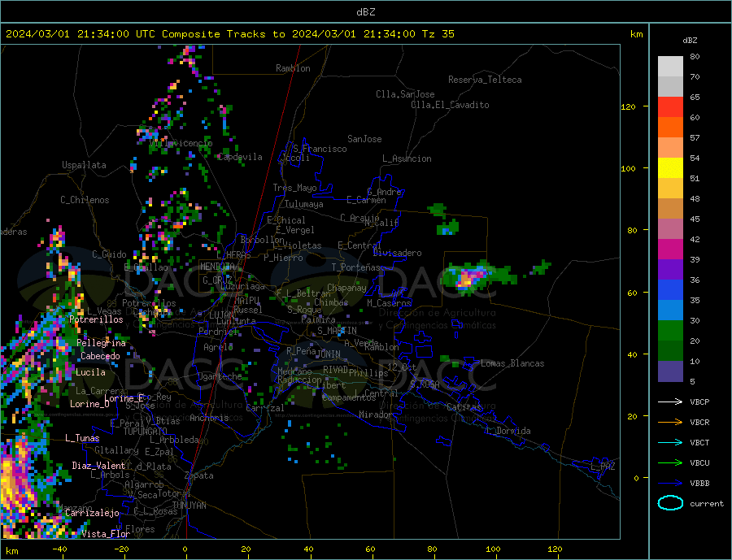This screenshot has height=560, width=732.
Task: Click the orange VBCR arrow legend icon
Action: click(x=670, y=422)
